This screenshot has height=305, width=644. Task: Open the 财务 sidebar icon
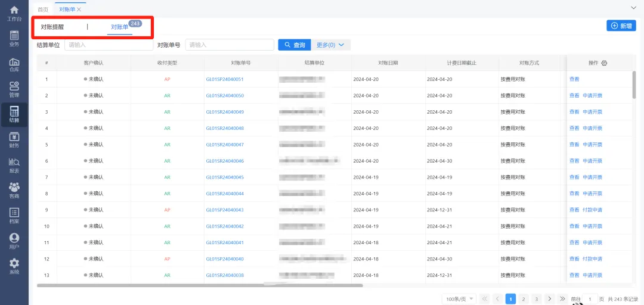(14, 140)
